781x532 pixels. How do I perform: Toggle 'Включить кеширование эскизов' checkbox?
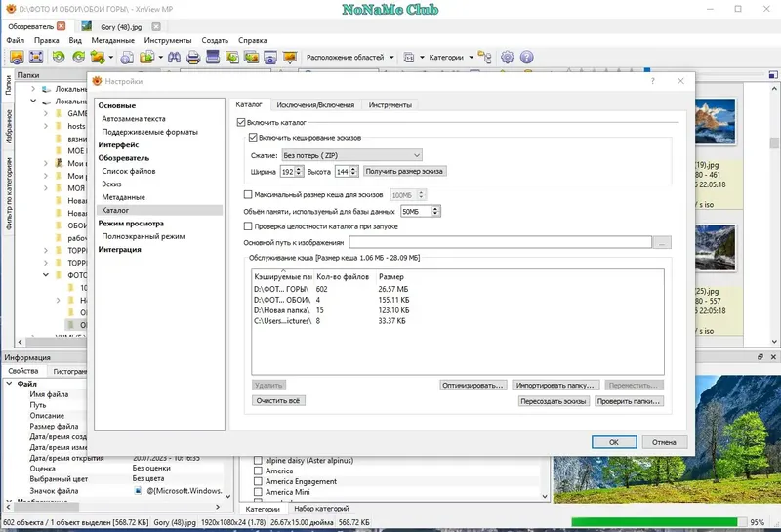pos(253,137)
